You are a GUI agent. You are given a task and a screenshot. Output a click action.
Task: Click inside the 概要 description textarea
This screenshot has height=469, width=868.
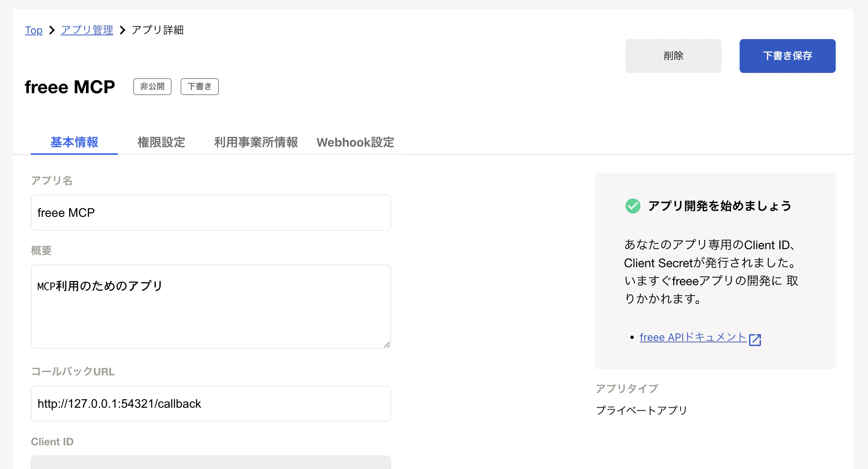tap(211, 306)
